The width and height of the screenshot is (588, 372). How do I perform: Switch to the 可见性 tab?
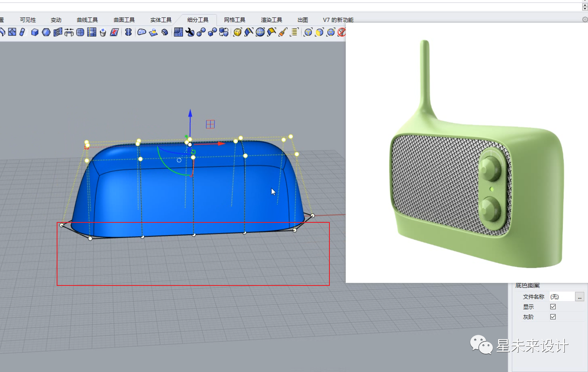[x=28, y=20]
